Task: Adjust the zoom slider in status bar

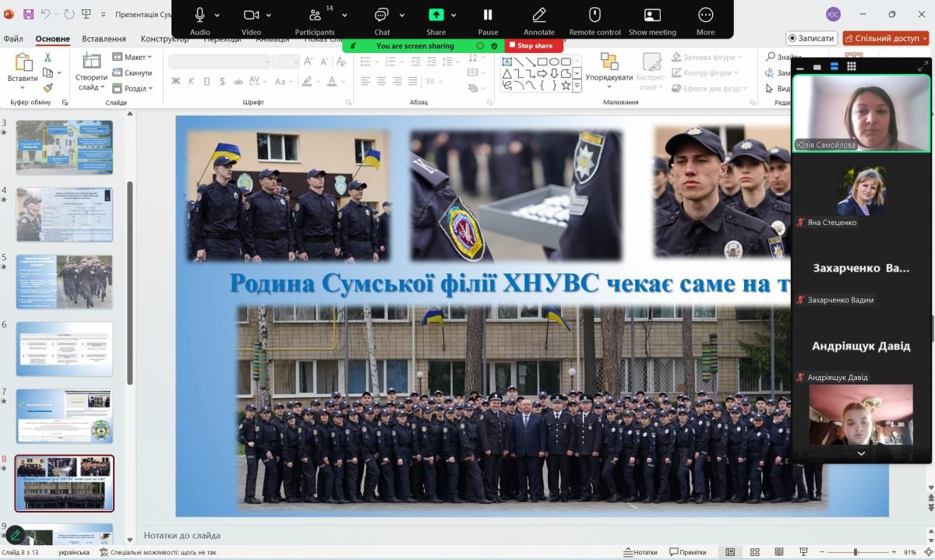Action: point(855,552)
